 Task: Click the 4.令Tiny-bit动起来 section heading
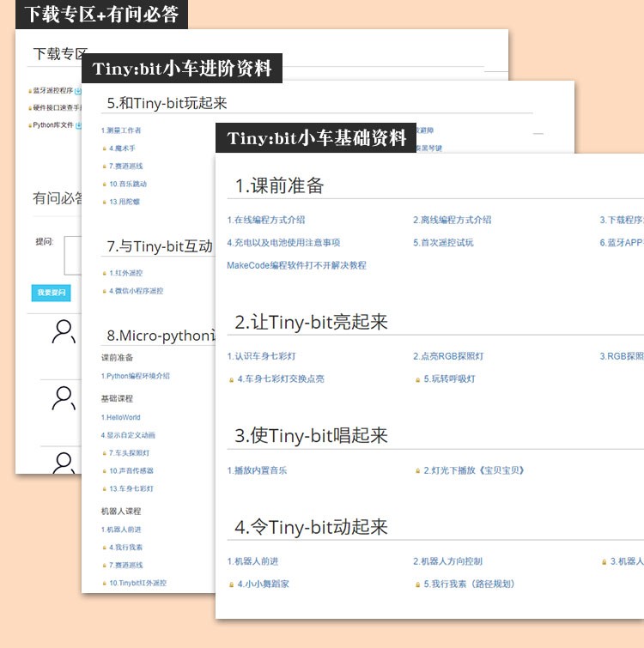[311, 527]
